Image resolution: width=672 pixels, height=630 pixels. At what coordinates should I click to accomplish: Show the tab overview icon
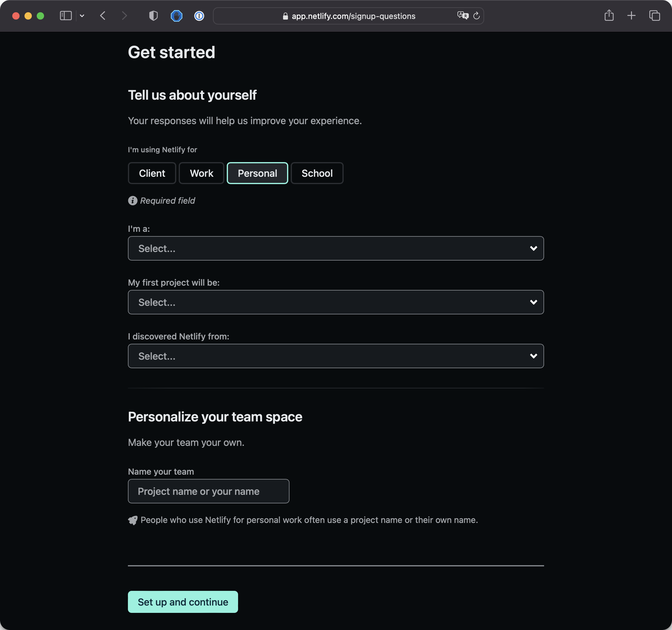(x=655, y=16)
